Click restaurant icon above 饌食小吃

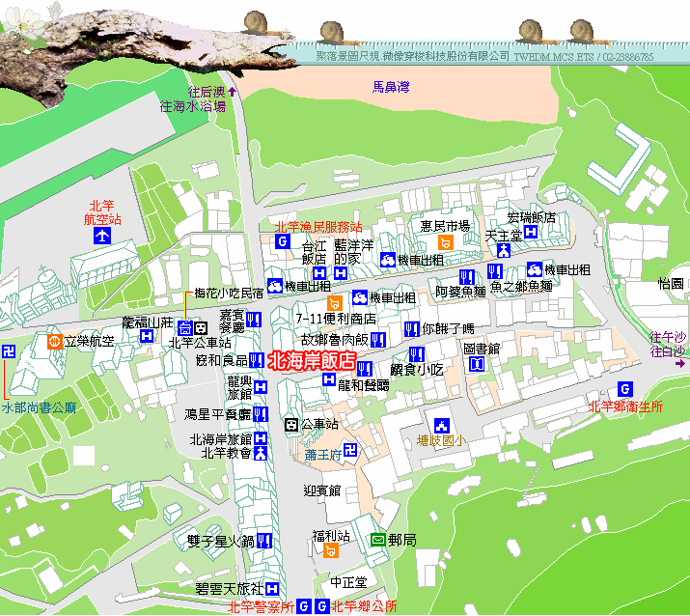(417, 354)
